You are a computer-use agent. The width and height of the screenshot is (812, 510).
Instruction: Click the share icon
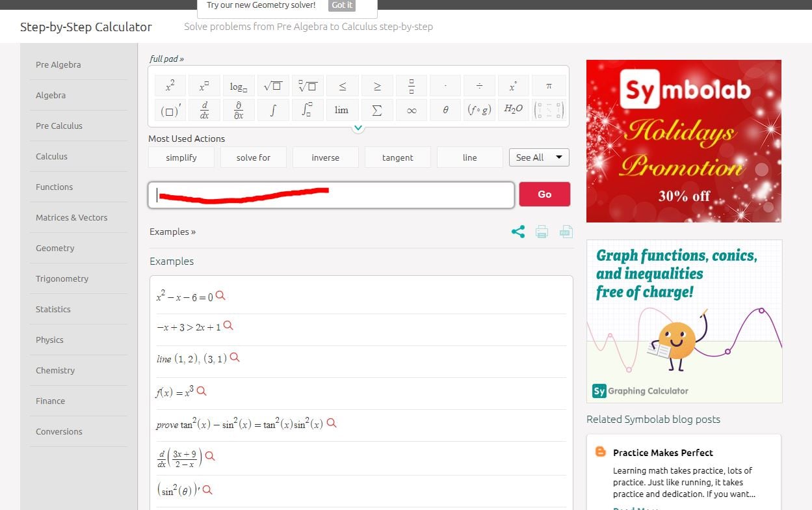click(518, 232)
